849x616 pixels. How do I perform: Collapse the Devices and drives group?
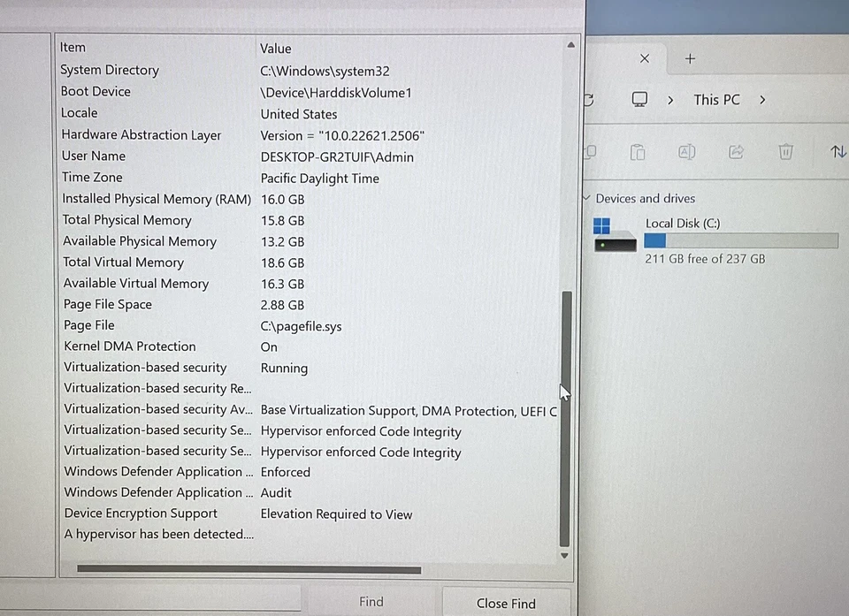pos(586,199)
